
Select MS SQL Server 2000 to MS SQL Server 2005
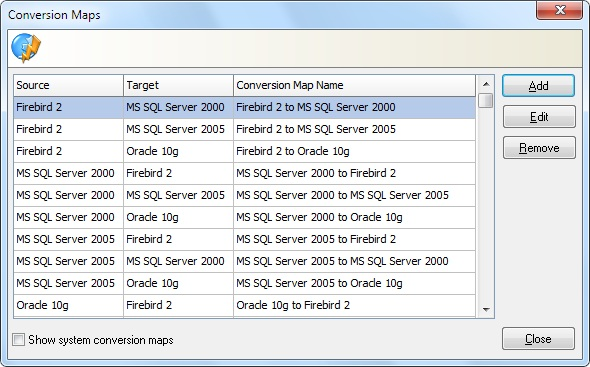[x=245, y=195]
